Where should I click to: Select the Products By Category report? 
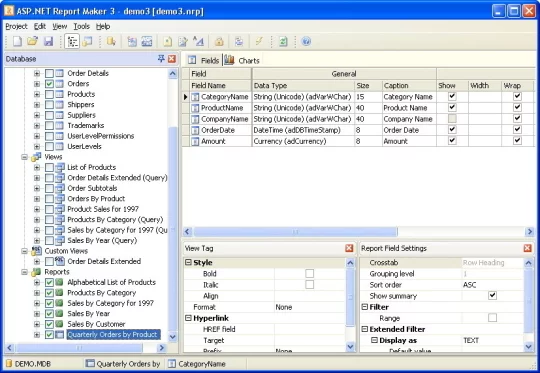pyautogui.click(x=102, y=293)
